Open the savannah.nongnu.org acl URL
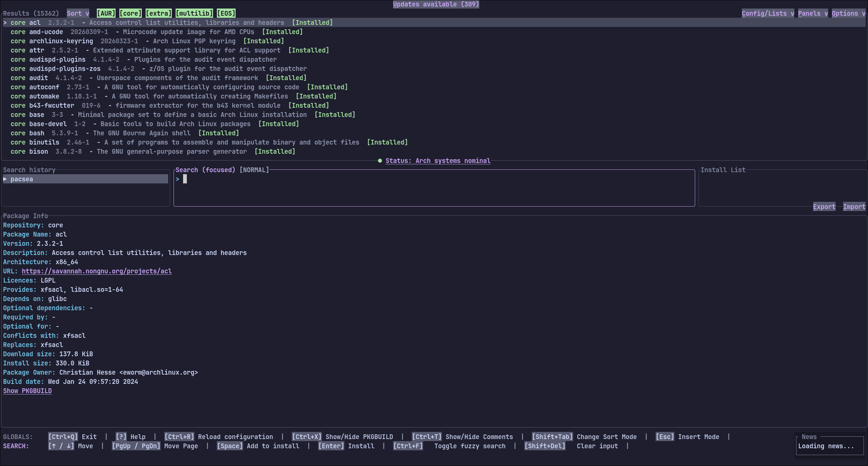868x466 pixels. [x=97, y=271]
